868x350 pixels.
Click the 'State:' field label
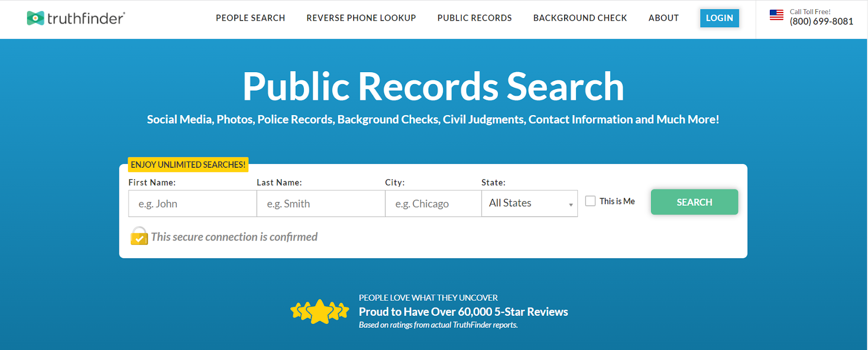[x=493, y=182]
